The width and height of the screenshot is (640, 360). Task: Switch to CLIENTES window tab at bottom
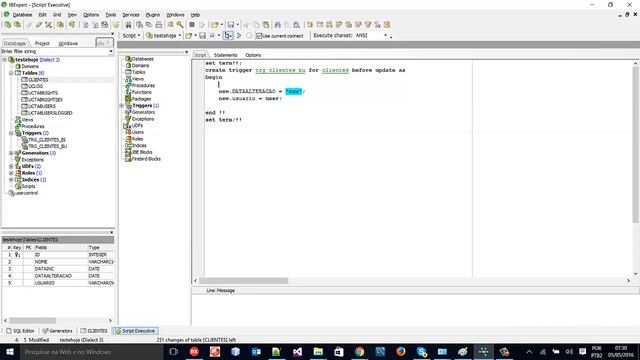tap(94, 331)
